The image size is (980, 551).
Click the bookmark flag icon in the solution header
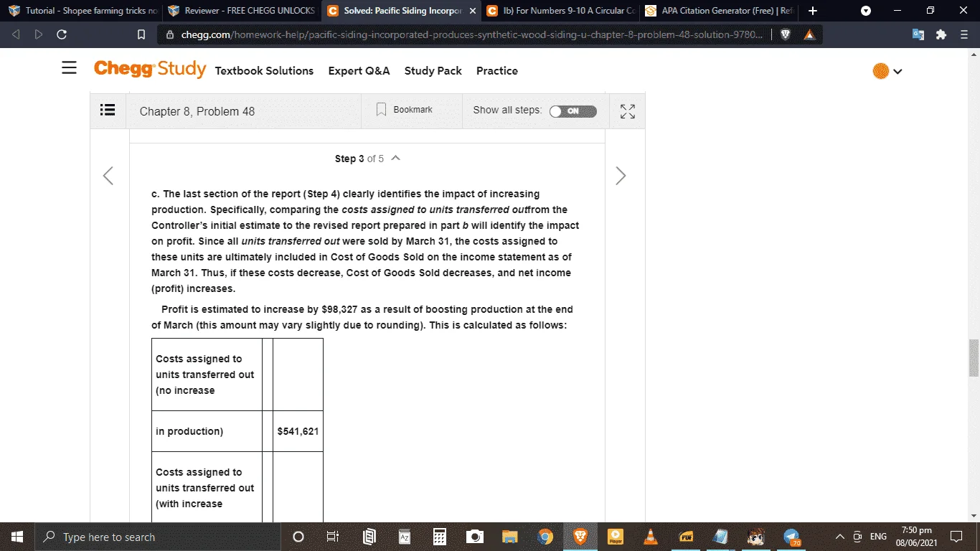pos(382,110)
